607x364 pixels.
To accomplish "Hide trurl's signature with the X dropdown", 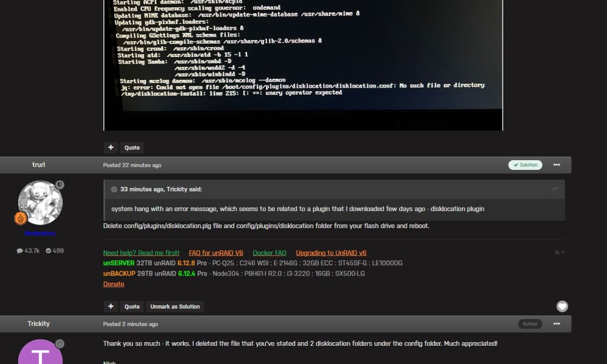I will click(560, 252).
